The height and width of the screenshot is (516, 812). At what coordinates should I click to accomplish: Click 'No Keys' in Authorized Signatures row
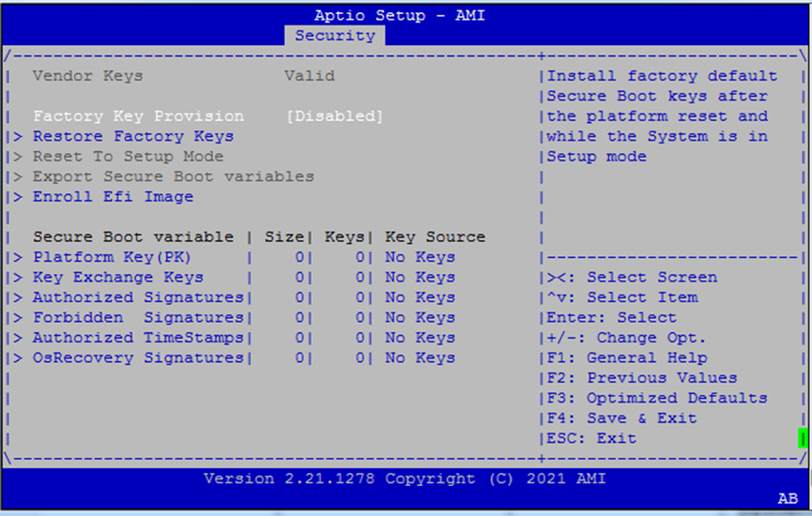420,297
